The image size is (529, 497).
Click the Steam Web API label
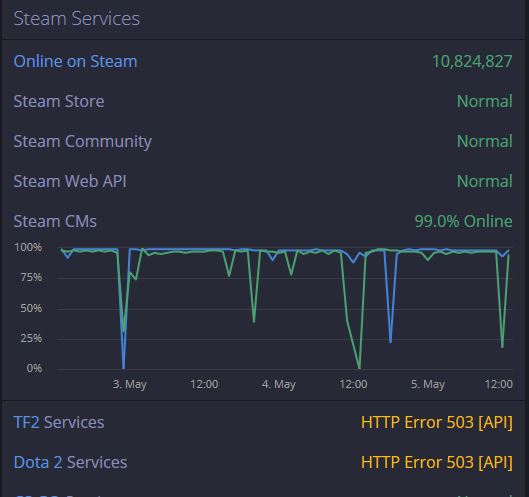(70, 182)
